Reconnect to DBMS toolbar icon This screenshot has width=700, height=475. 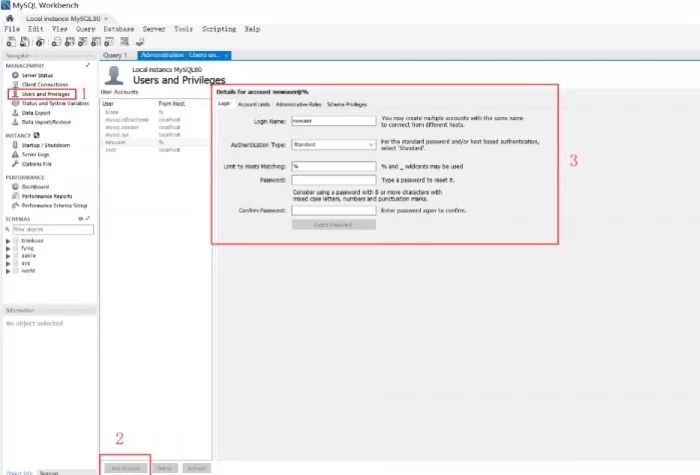click(x=140, y=42)
